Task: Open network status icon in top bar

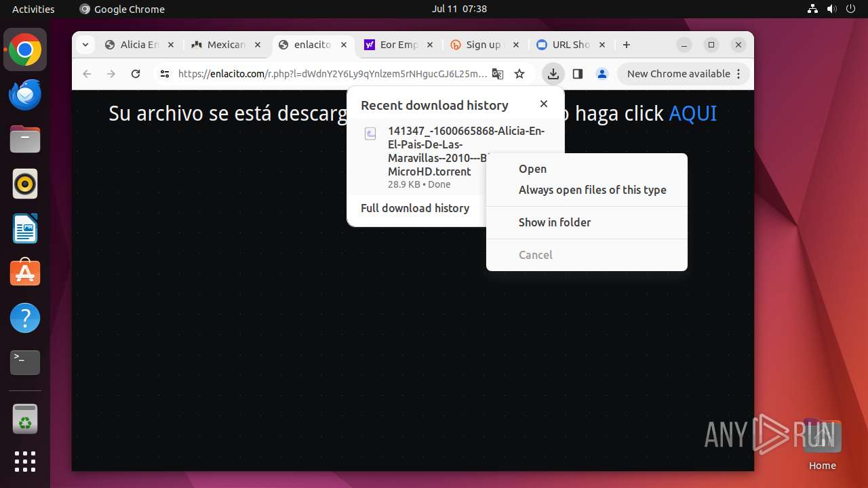Action: tap(813, 9)
